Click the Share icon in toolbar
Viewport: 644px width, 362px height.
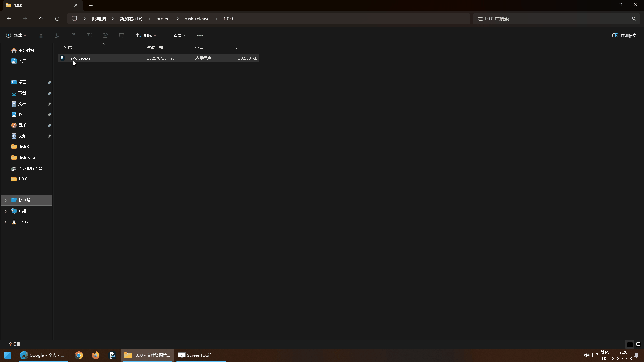pos(105,35)
